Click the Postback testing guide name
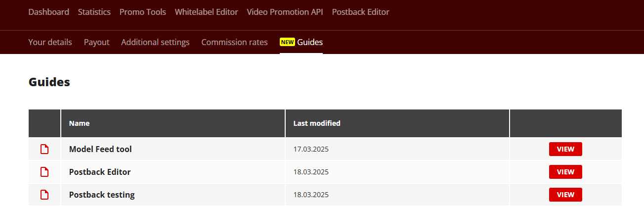Viewport: 644px width, 213px height. click(102, 195)
